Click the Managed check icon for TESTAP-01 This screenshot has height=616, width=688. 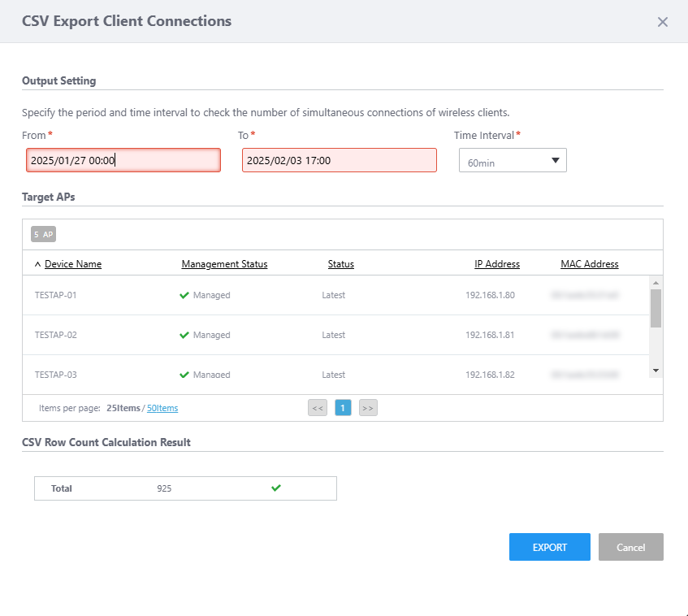[184, 295]
